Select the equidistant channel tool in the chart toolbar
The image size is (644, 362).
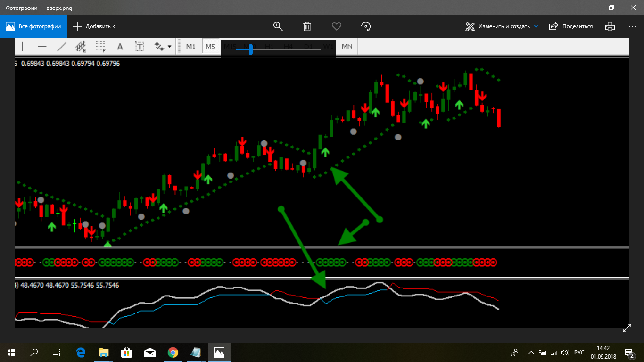click(x=81, y=47)
